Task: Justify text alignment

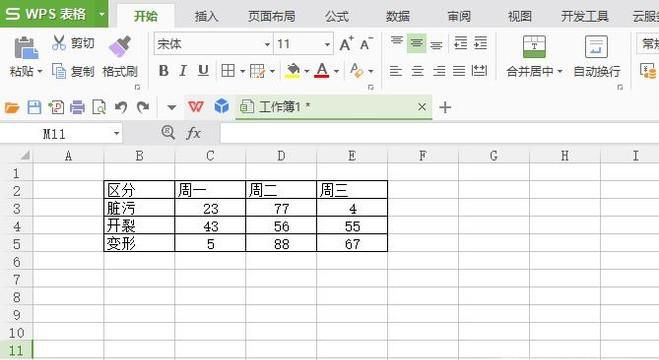Action: tap(459, 71)
